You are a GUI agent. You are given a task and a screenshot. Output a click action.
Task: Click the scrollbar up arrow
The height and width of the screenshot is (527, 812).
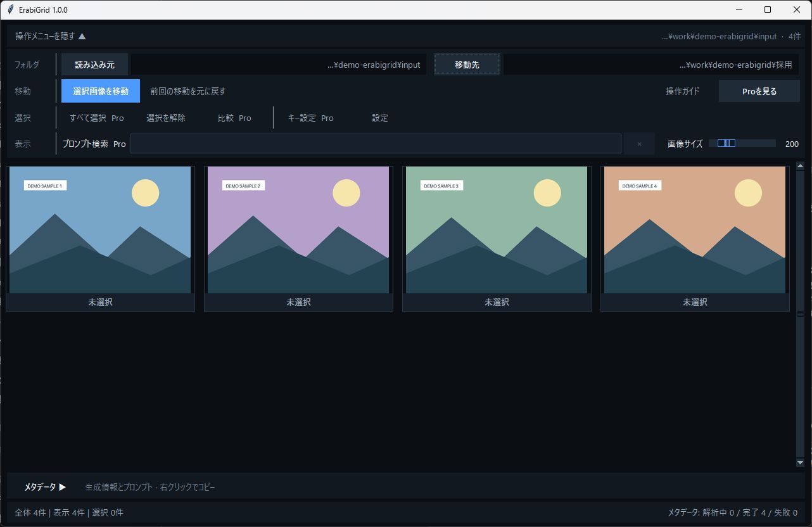(x=800, y=166)
